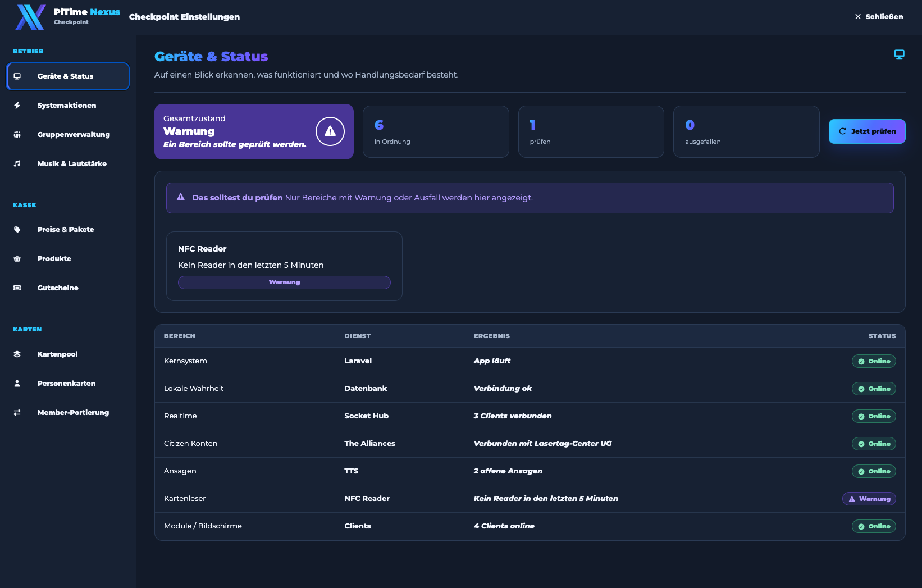Click the Gesamtzustand Warnung card
Image resolution: width=922 pixels, height=588 pixels.
[x=254, y=131]
